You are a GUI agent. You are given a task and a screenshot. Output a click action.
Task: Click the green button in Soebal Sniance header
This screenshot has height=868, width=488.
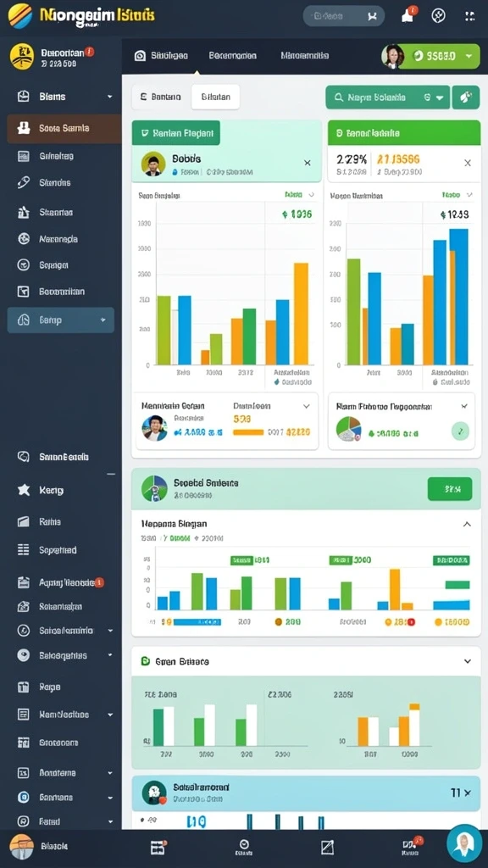point(450,489)
